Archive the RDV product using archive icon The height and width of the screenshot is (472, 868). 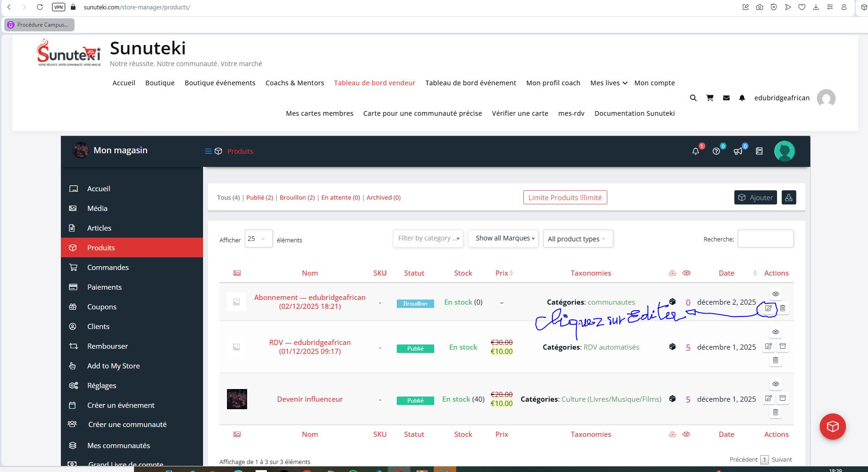pyautogui.click(x=782, y=346)
